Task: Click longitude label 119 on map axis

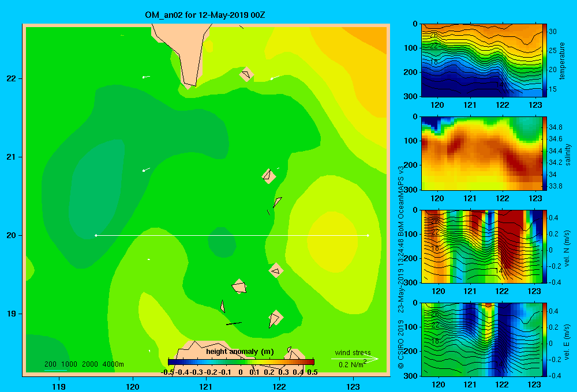Action: [x=59, y=386]
